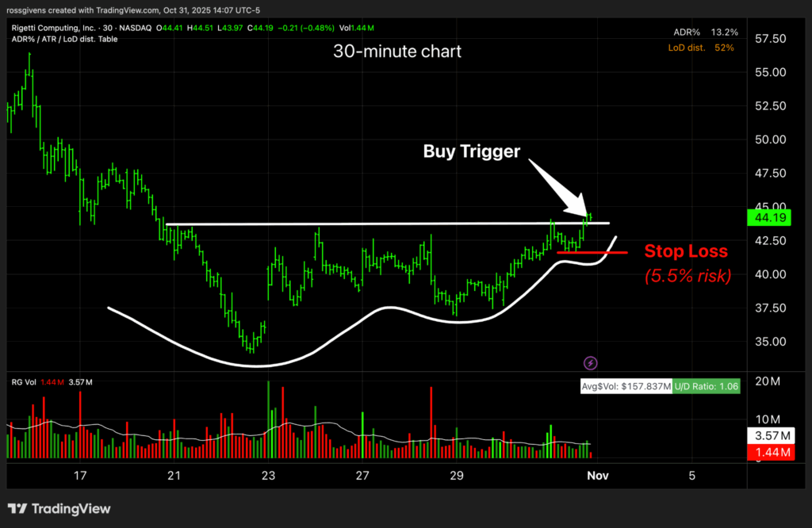Click the white Buy Trigger arrow
The width and height of the screenshot is (812, 528).
pos(560,189)
